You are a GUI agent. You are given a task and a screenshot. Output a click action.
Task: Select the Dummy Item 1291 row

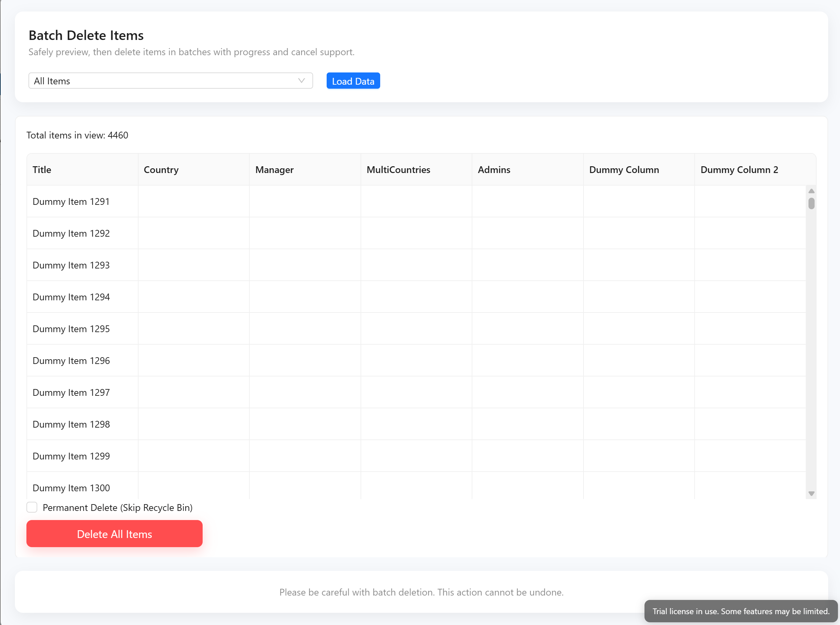[227, 201]
